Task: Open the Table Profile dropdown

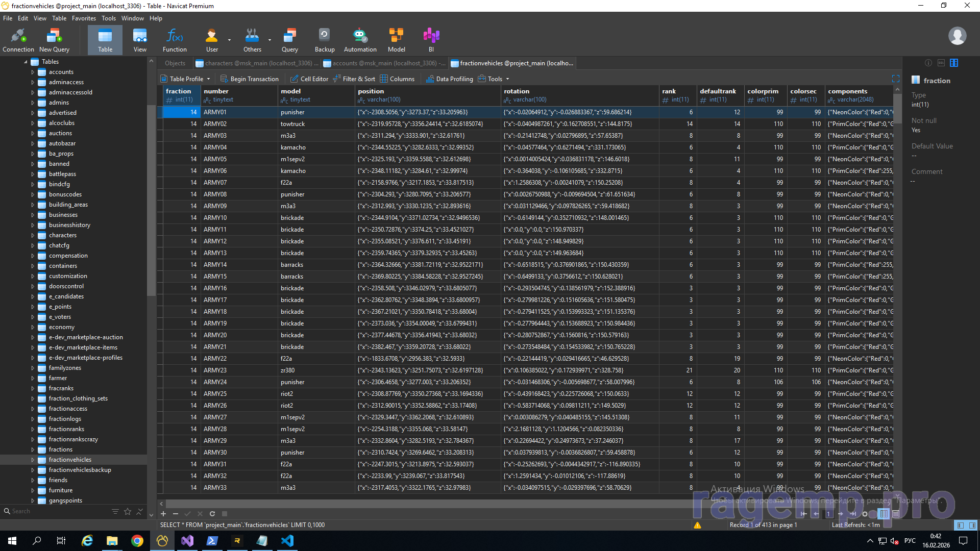Action: [186, 79]
